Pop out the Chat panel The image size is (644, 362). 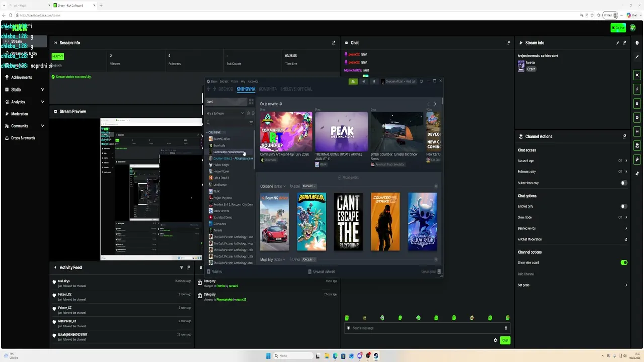pyautogui.click(x=508, y=43)
